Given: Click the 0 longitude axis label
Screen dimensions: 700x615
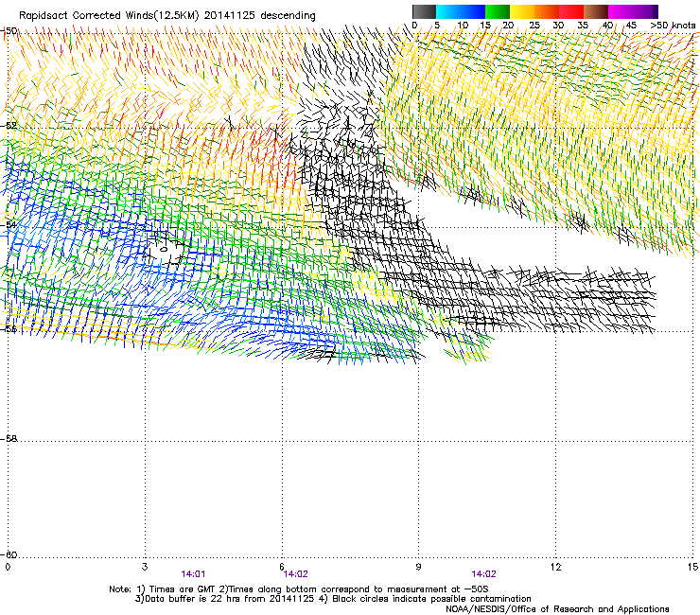Looking at the screenshot, I should pyautogui.click(x=8, y=567).
